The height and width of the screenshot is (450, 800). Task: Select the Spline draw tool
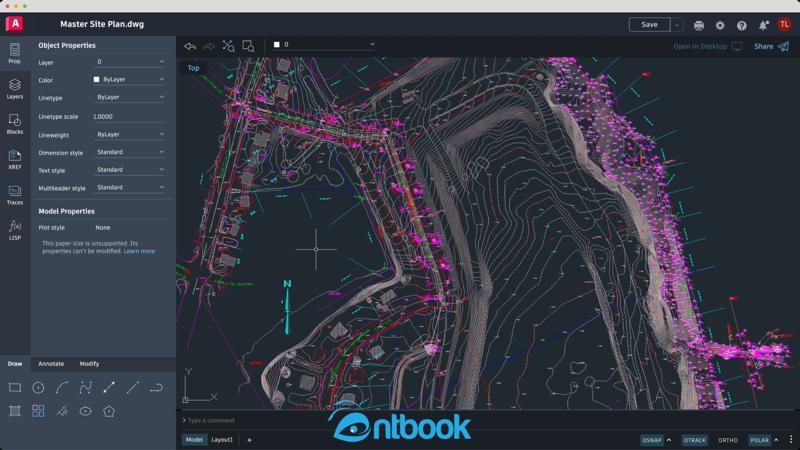85,388
